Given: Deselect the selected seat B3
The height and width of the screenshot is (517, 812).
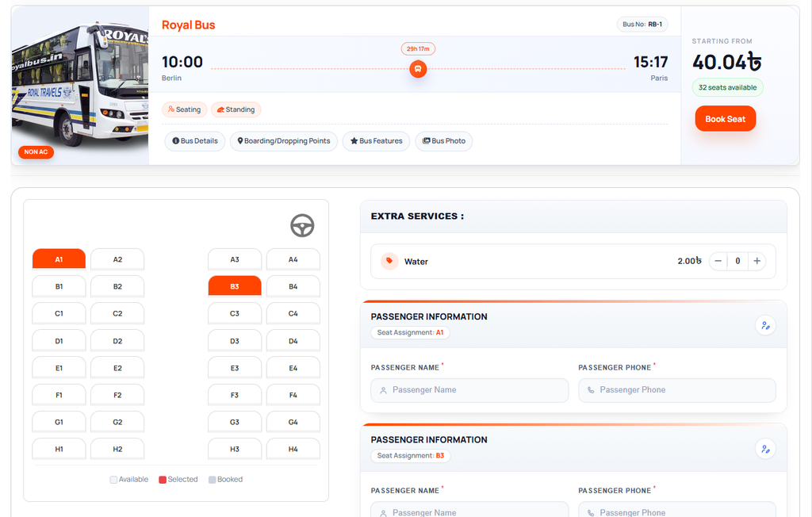Looking at the screenshot, I should (x=235, y=286).
